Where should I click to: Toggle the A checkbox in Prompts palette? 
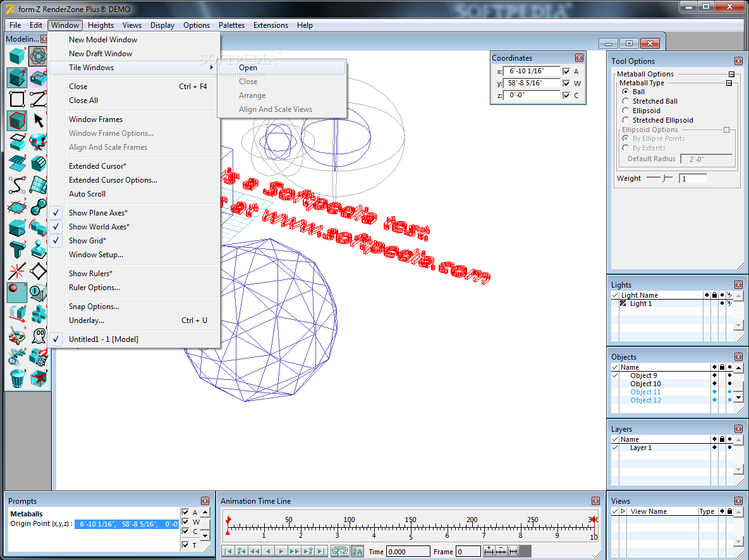coord(185,512)
